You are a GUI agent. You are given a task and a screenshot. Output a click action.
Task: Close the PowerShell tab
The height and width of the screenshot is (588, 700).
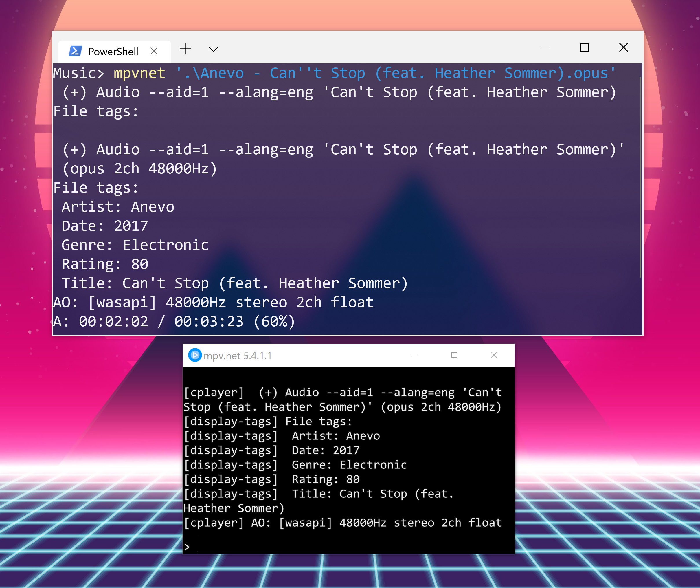[x=154, y=51]
